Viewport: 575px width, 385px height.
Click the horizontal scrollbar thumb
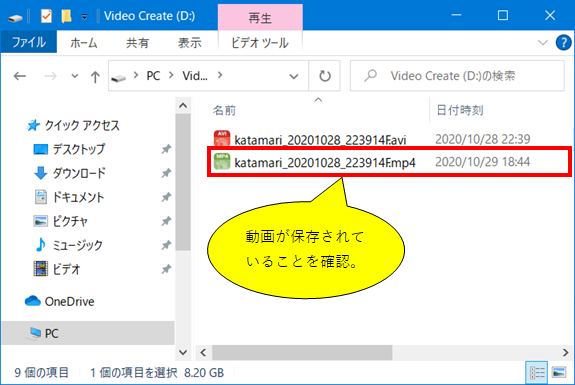(x=302, y=353)
